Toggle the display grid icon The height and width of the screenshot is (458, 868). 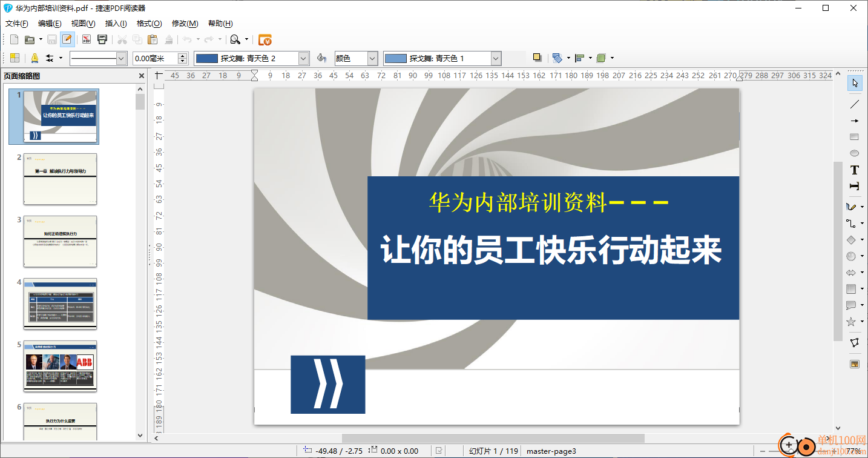pos(15,58)
